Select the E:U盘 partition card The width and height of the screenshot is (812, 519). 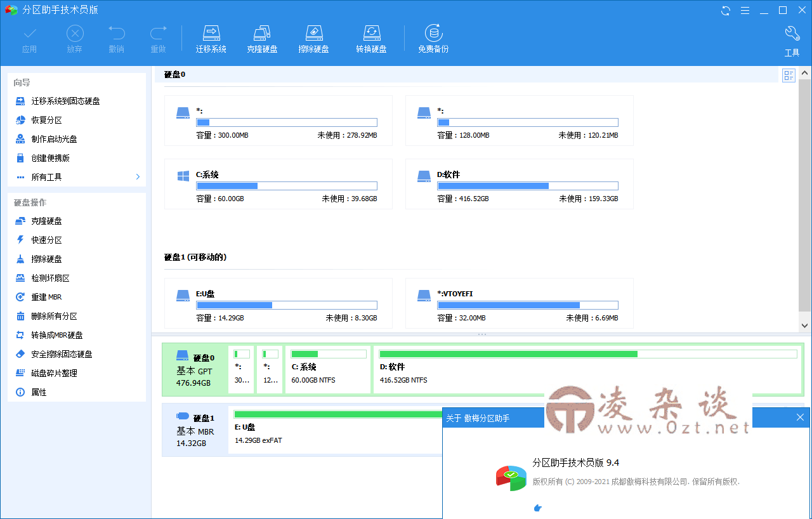coord(278,303)
